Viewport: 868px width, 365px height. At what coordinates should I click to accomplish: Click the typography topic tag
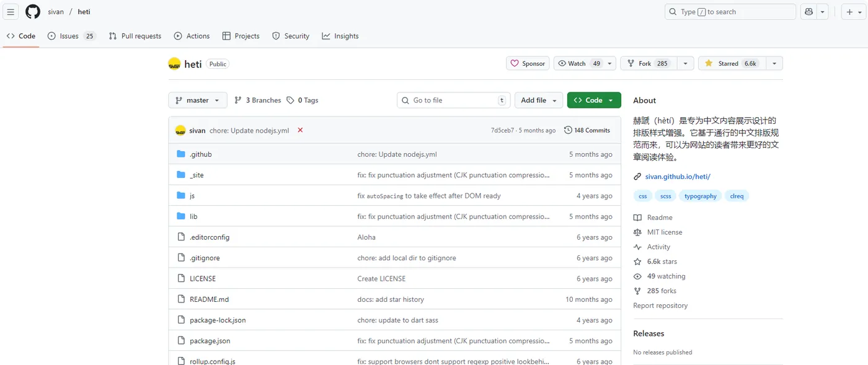pos(701,196)
